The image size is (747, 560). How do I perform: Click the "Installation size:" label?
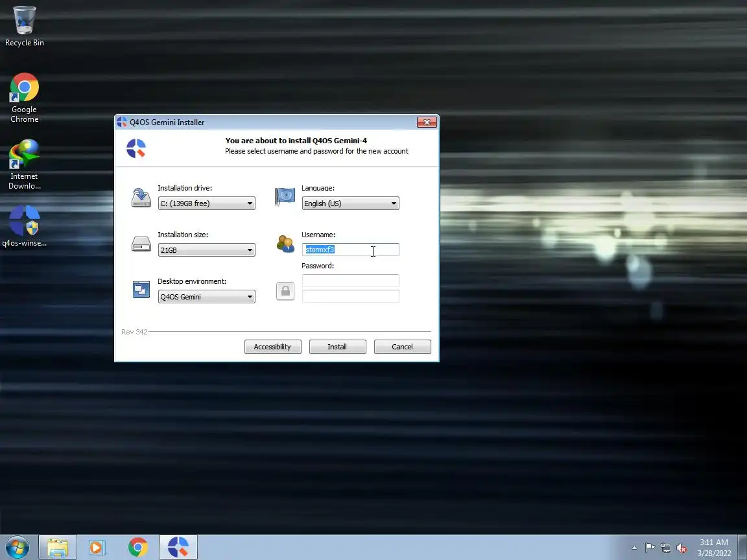pos(183,235)
